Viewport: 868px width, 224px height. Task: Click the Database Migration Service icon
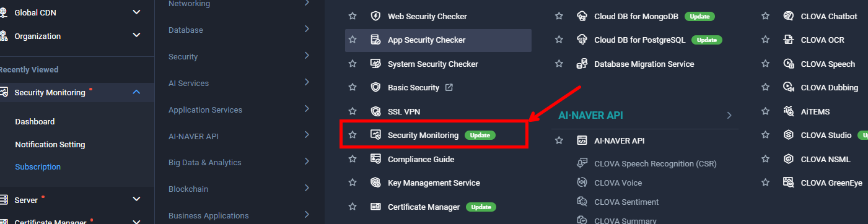click(582, 64)
